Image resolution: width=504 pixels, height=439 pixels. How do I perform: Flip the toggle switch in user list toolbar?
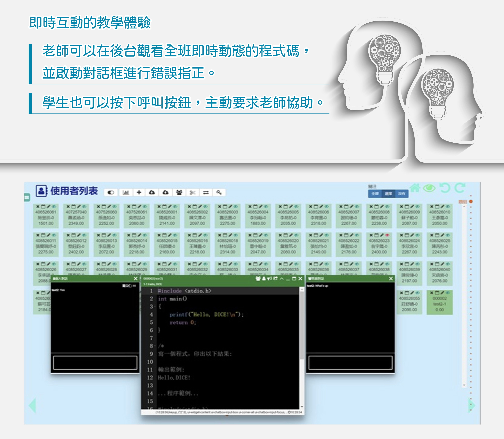(x=111, y=193)
